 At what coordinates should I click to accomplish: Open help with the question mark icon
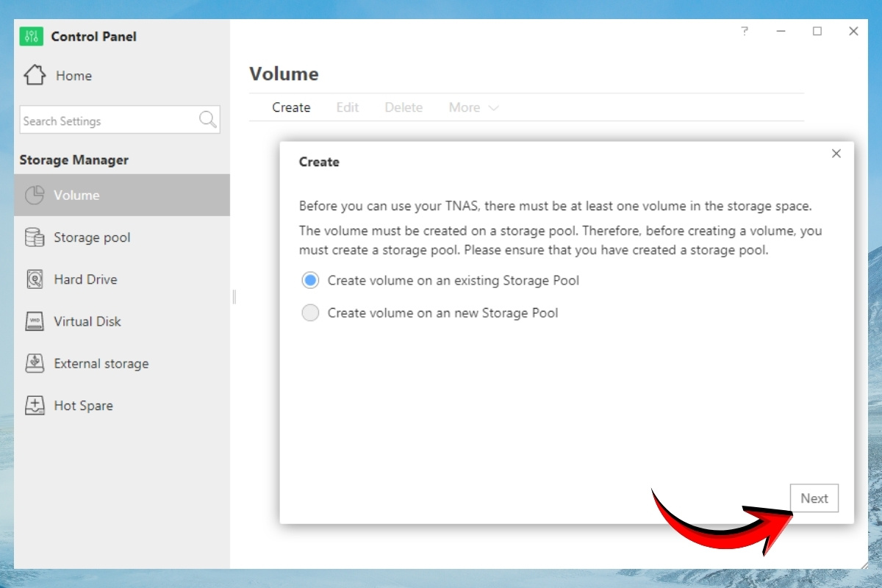click(x=745, y=31)
